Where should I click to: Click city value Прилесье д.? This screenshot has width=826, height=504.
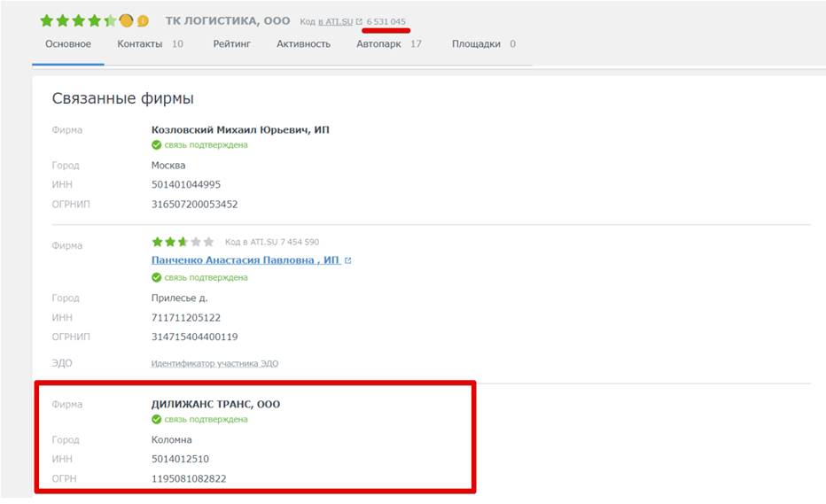click(180, 299)
